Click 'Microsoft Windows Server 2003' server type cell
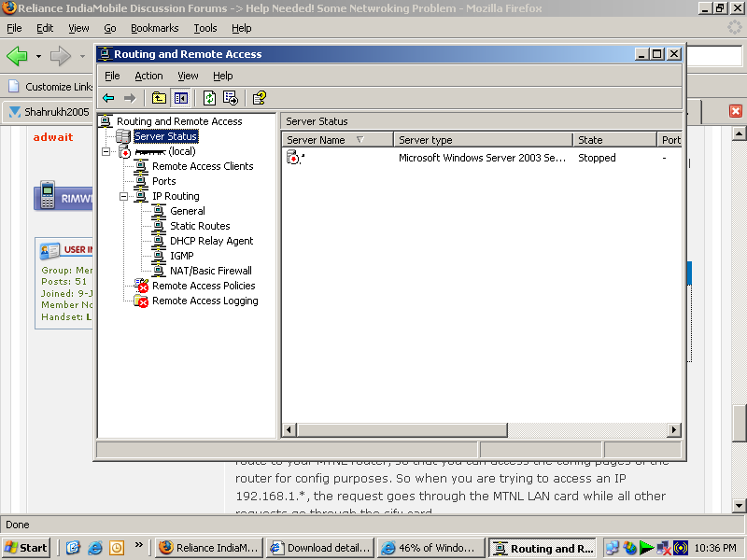 tap(482, 158)
